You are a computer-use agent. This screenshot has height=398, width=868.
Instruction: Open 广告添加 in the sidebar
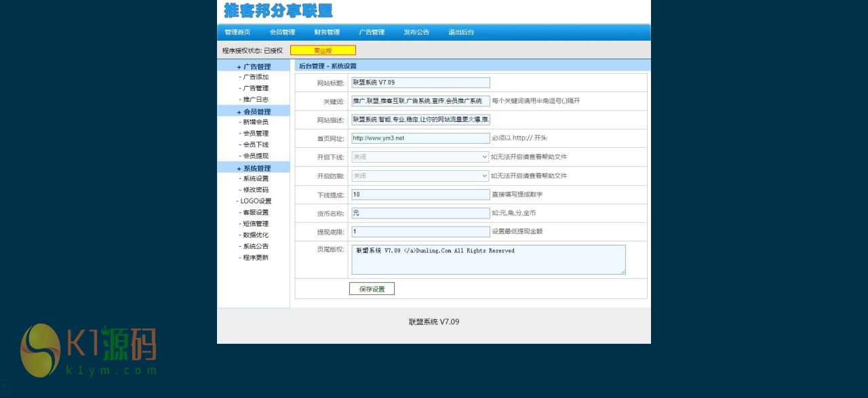[256, 77]
